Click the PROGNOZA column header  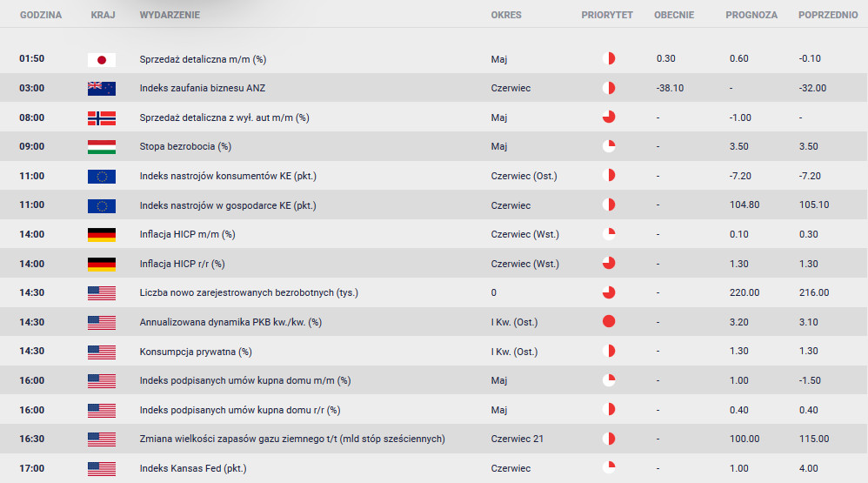click(751, 15)
